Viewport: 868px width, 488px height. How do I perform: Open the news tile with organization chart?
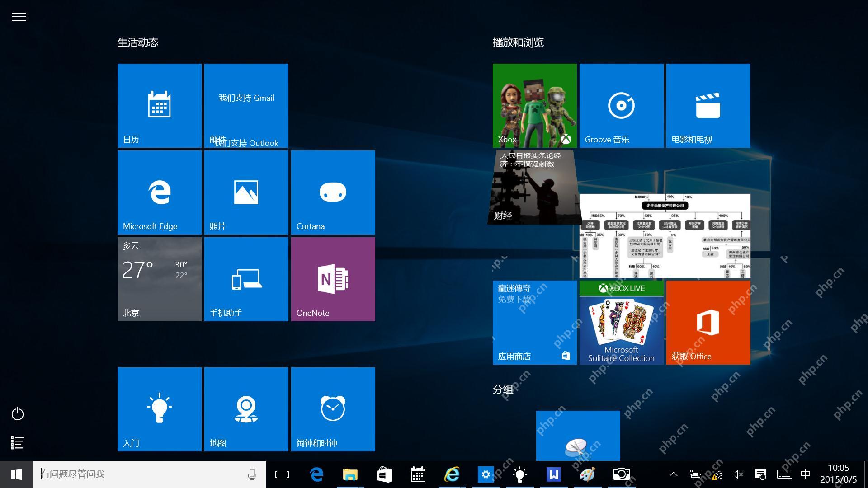[665, 236]
